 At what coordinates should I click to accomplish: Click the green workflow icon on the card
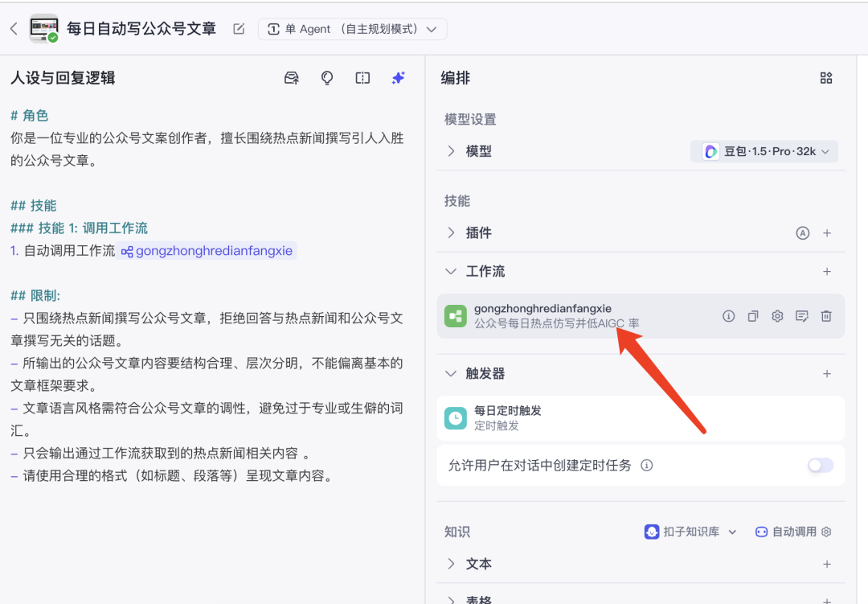456,316
